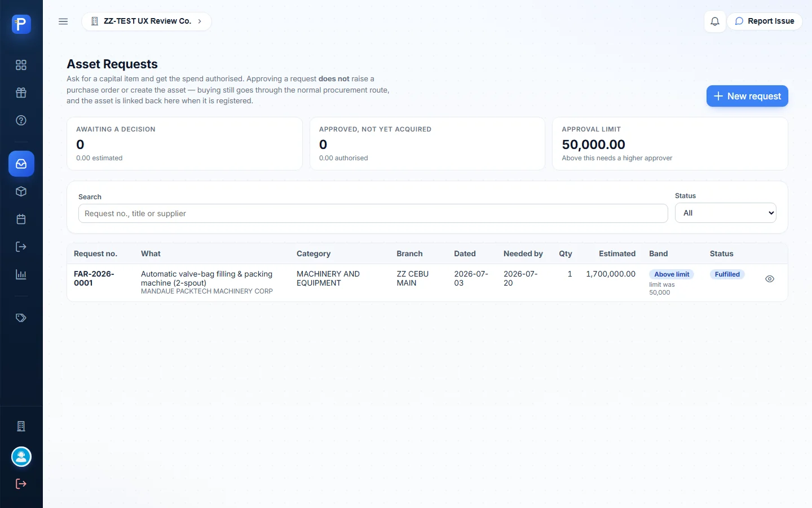Viewport: 812px width, 508px height.
Task: Click the blue P app logo
Action: (x=21, y=24)
